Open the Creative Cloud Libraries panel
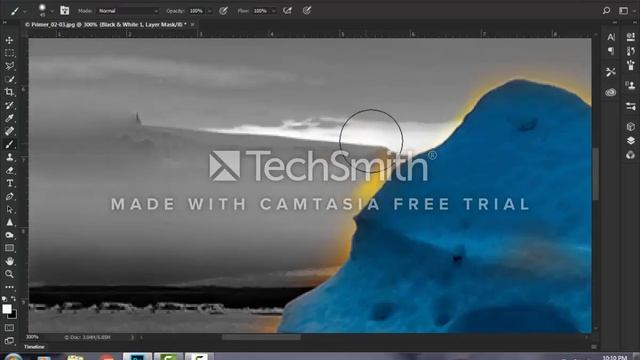The height and width of the screenshot is (360, 640). 611,92
